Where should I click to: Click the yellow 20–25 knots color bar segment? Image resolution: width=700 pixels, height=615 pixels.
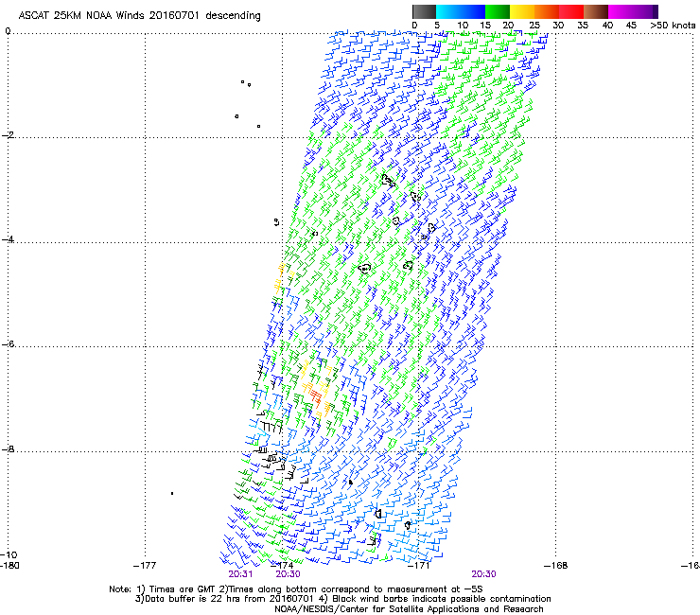[x=522, y=11]
